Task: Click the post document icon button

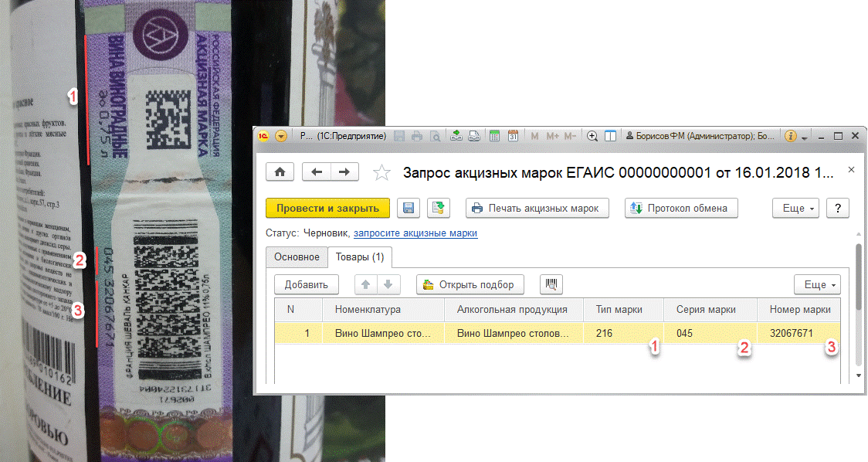Action: point(439,209)
